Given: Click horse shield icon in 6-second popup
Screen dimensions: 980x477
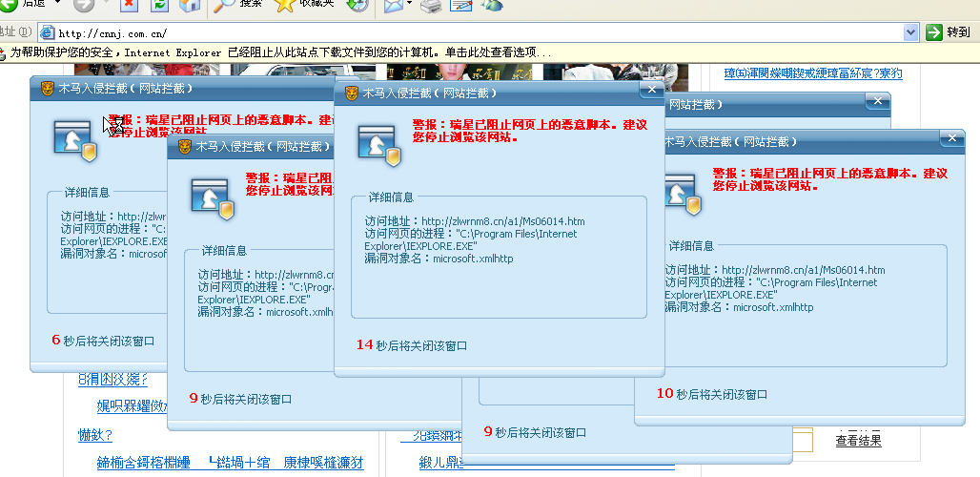Looking at the screenshot, I should 75,140.
